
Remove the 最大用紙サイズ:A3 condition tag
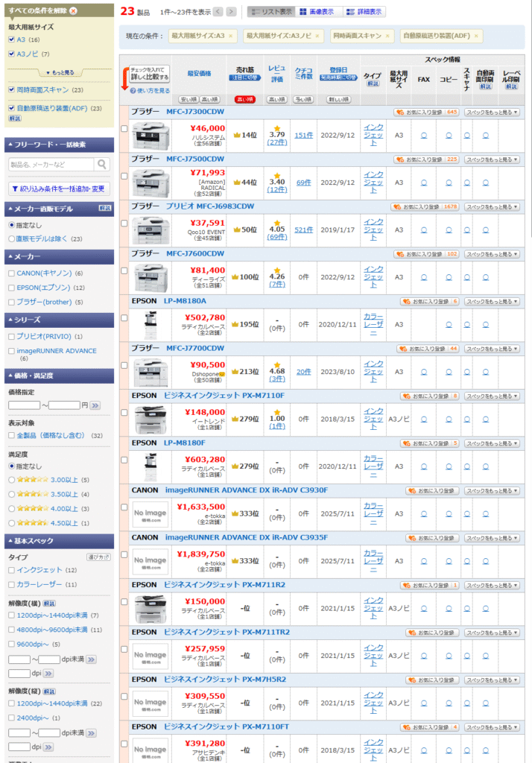coord(230,36)
